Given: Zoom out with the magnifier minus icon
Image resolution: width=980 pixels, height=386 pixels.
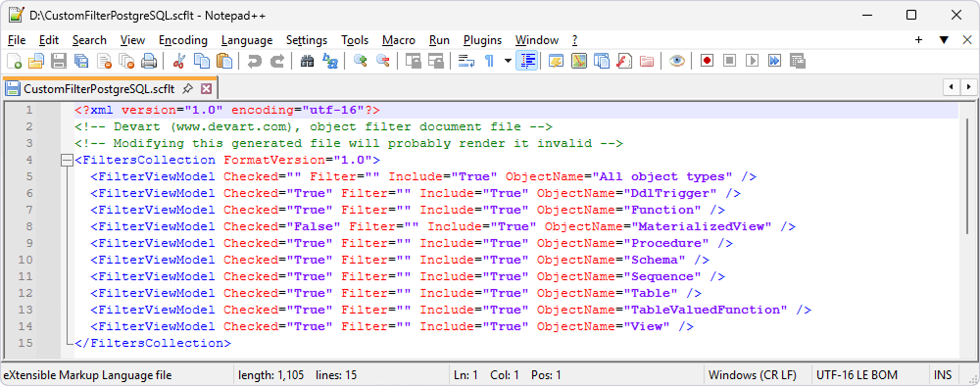Looking at the screenshot, I should click(x=382, y=61).
